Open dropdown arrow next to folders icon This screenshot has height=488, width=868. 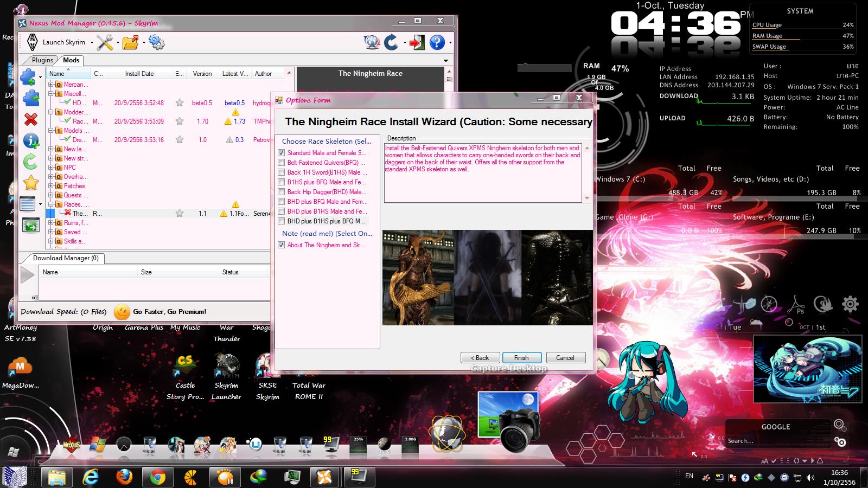(x=143, y=42)
